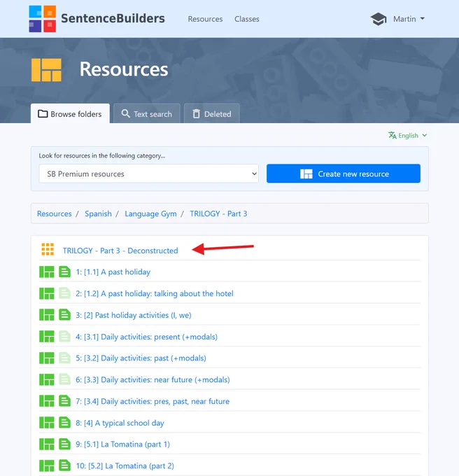Click faded document icon for Daily activities: past (+modals)
Screen dimensions: 459x476
coord(64,358)
